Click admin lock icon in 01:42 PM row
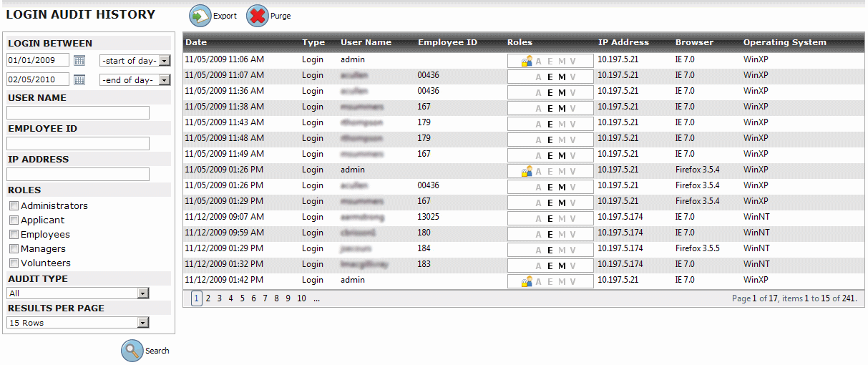This screenshot has height=365, width=868. 527,282
